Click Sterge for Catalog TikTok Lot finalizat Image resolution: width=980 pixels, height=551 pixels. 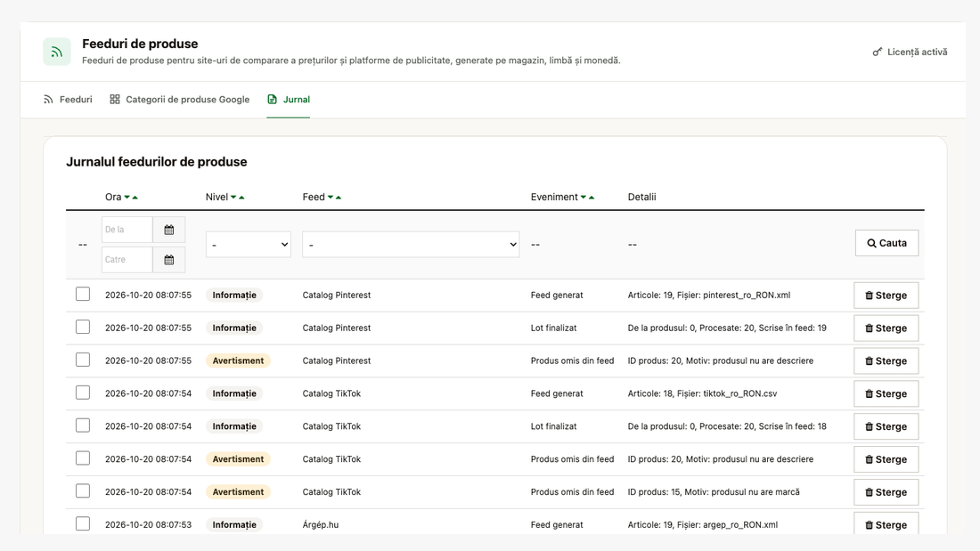886,426
